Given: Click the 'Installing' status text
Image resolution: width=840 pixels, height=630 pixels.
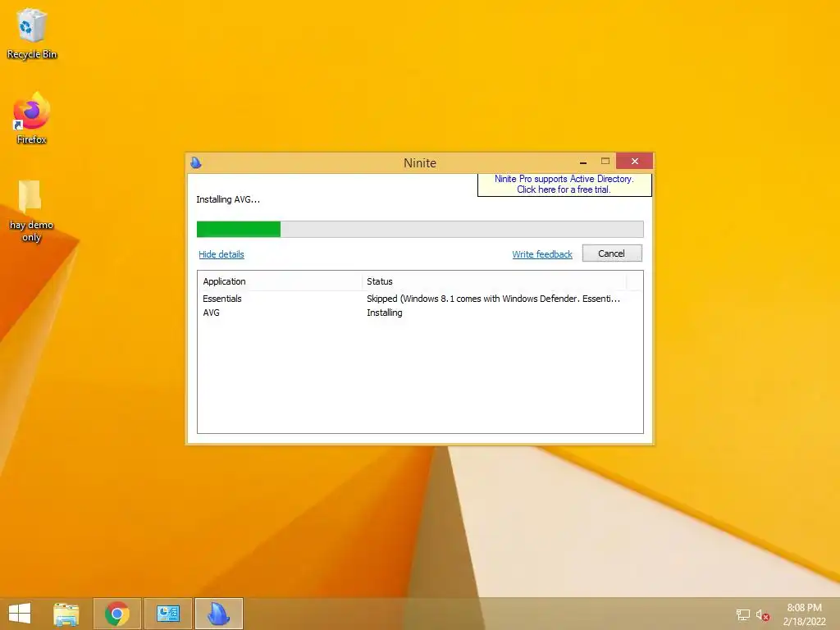Looking at the screenshot, I should tap(384, 313).
